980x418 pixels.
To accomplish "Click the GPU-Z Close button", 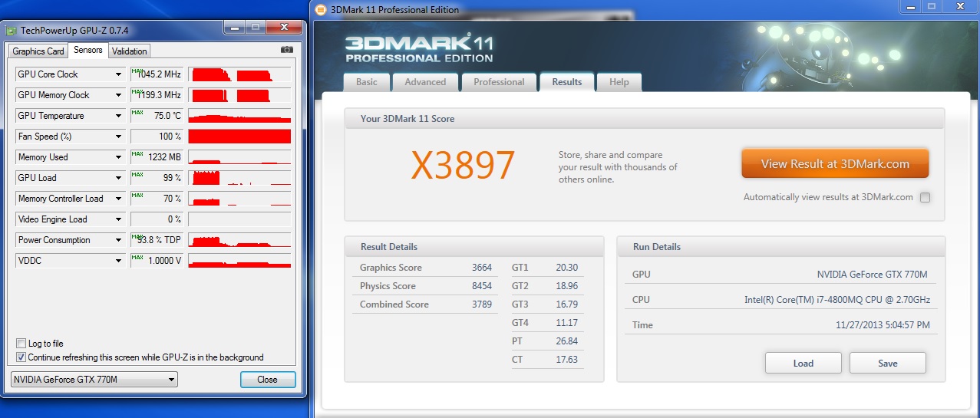I will tap(267, 379).
